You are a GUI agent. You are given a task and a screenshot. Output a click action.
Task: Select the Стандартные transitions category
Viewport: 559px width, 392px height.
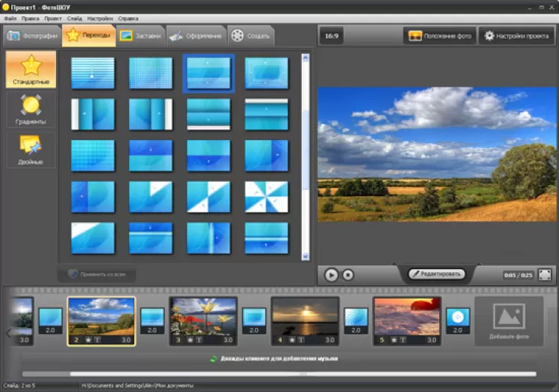(x=31, y=69)
